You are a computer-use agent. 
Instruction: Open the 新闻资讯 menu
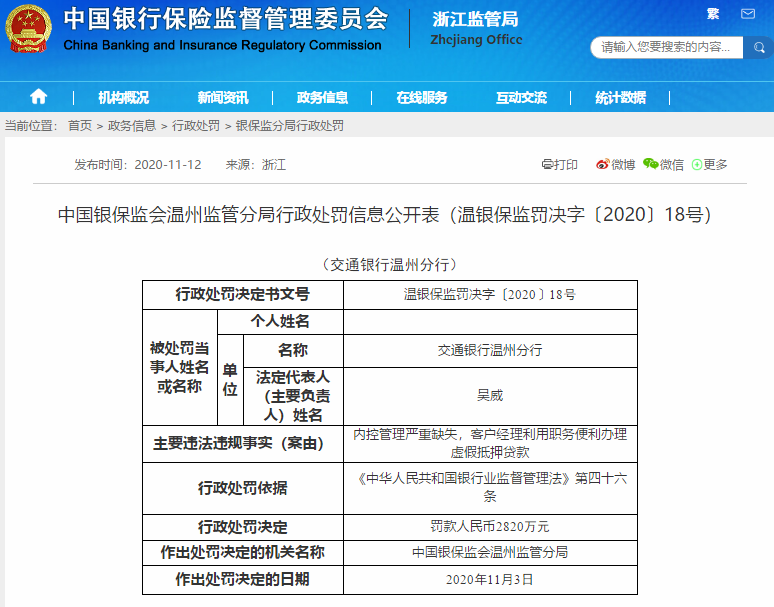click(222, 97)
